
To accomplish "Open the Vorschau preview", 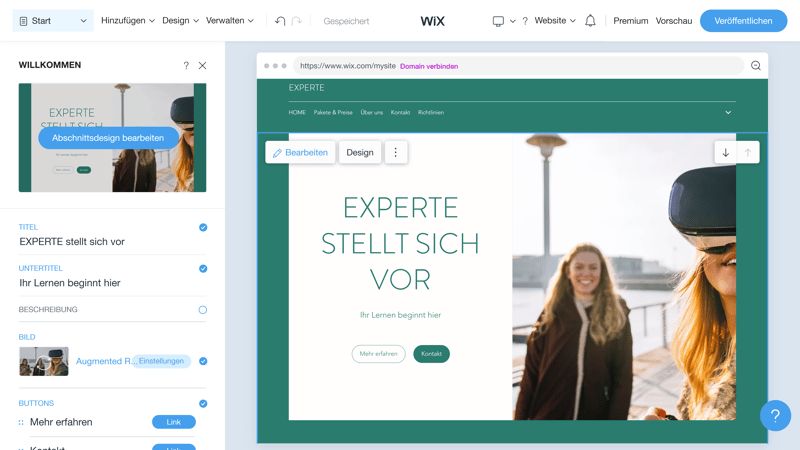I will 673,21.
